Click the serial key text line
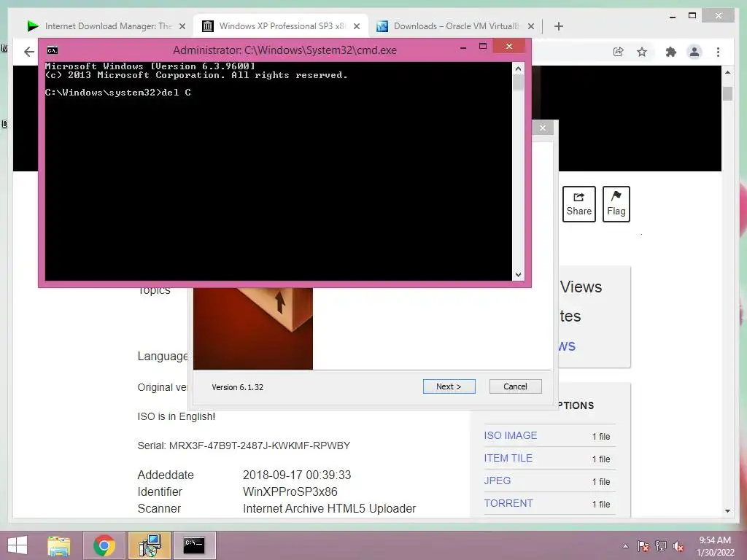This screenshot has width=747, height=560. (x=244, y=446)
